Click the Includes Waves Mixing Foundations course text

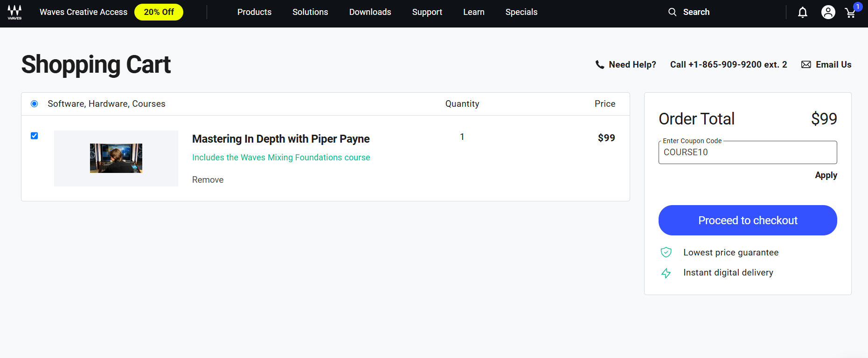(x=281, y=158)
